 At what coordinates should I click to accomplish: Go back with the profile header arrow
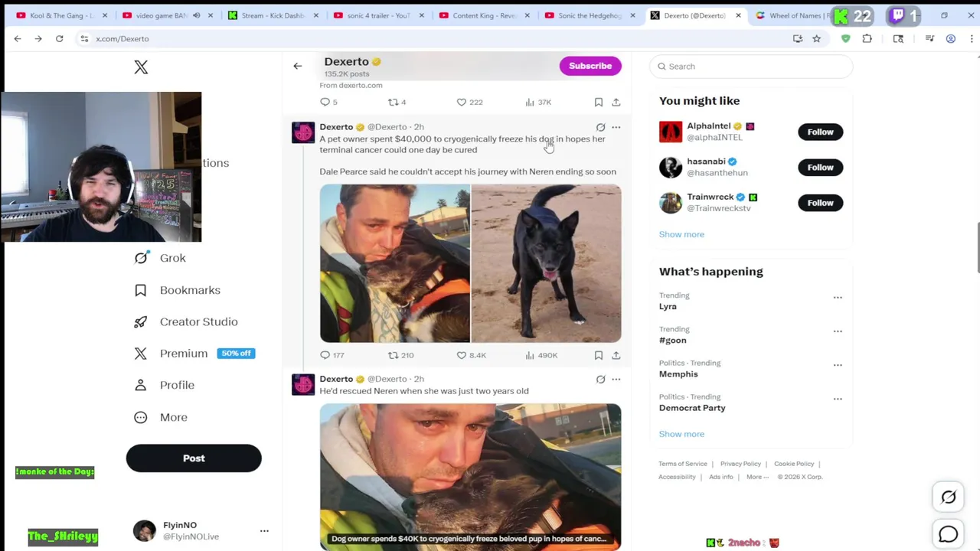click(x=298, y=66)
